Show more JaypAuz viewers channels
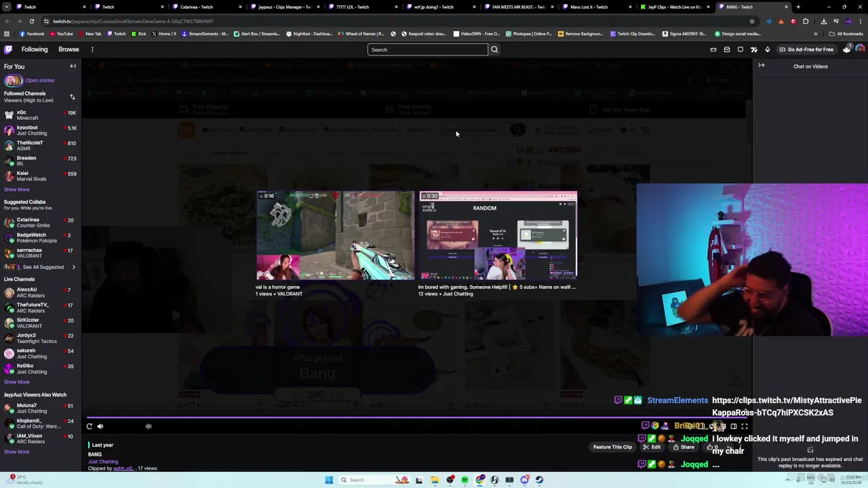 [16, 452]
